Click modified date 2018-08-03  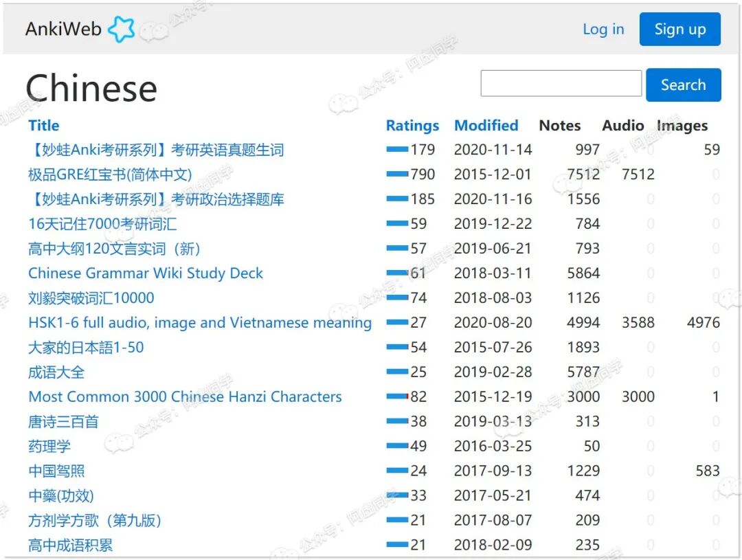coord(493,298)
